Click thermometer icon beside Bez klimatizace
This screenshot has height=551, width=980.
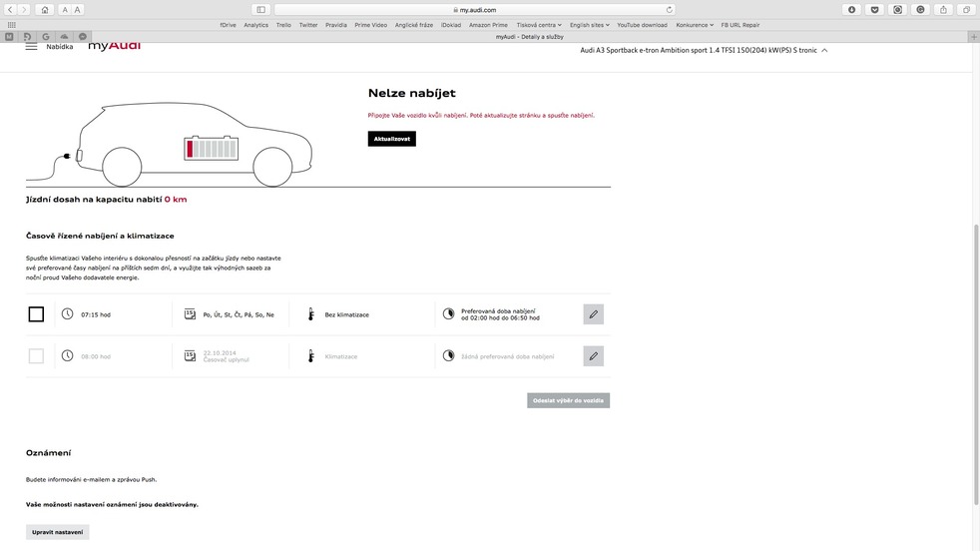click(311, 314)
